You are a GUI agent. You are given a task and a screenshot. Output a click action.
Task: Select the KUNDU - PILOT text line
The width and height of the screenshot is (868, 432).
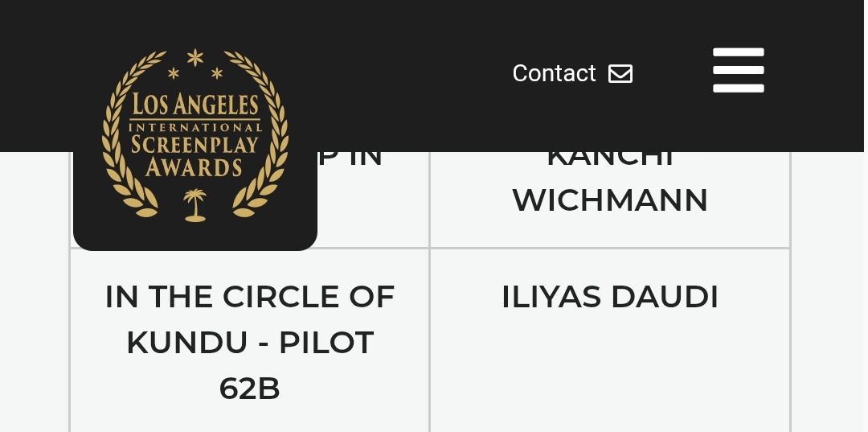(250, 343)
